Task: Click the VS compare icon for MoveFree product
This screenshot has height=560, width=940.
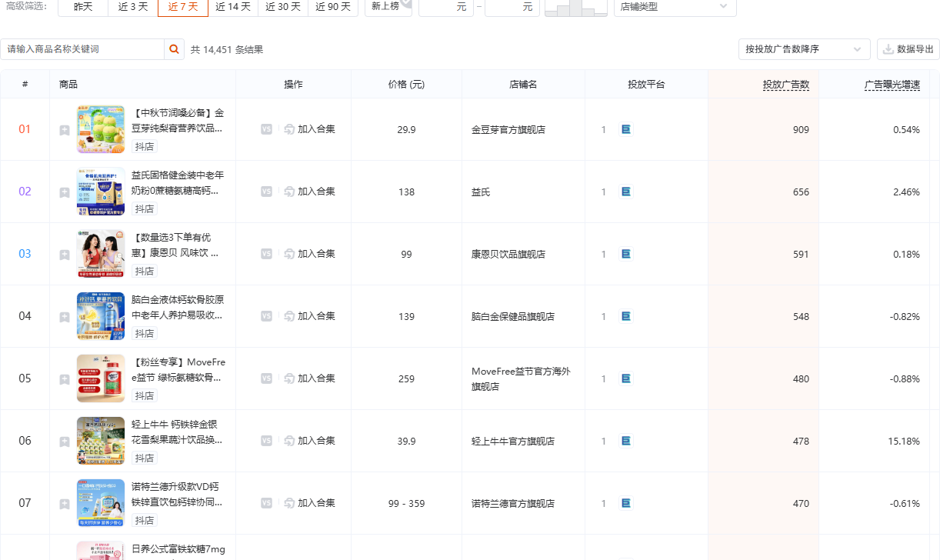Action: (x=266, y=378)
